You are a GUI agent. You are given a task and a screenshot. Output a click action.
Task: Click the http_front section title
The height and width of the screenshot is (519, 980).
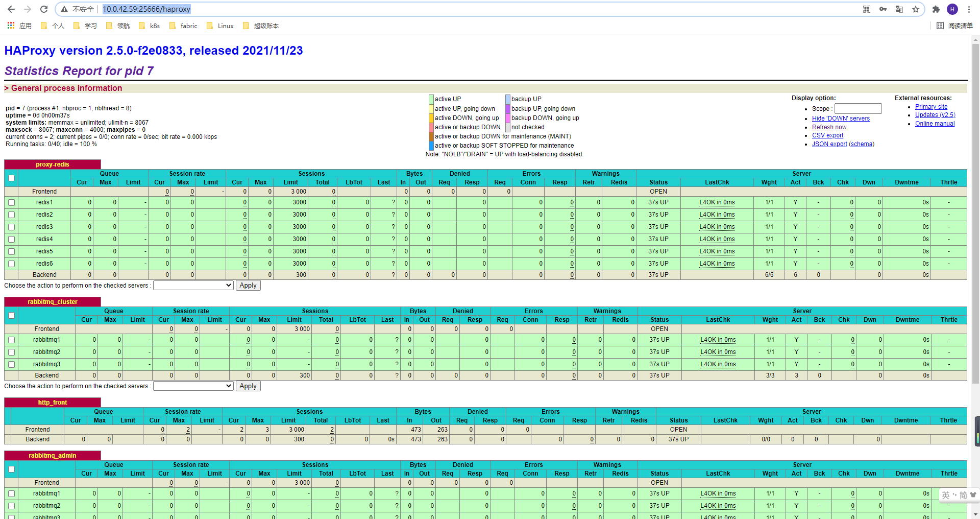[53, 403]
